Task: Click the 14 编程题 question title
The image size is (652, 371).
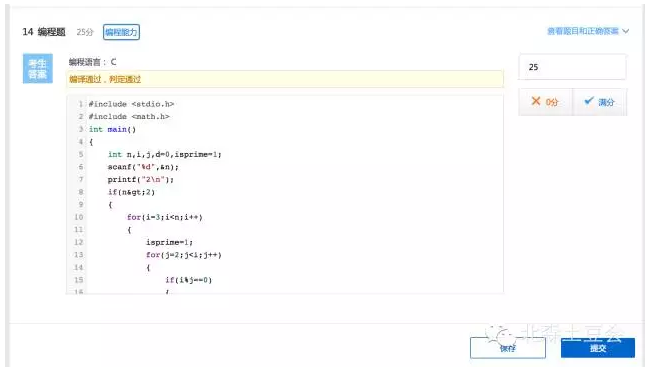Action: click(x=44, y=32)
